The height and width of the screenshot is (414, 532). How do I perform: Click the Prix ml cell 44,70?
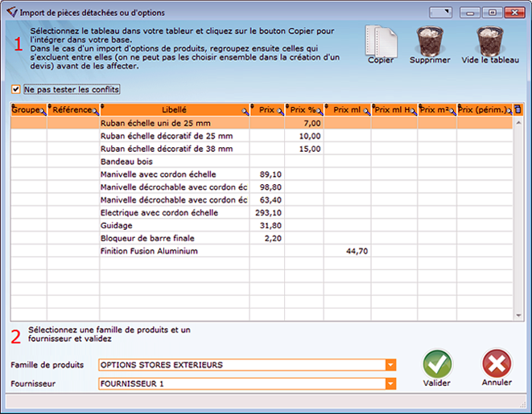tap(348, 251)
